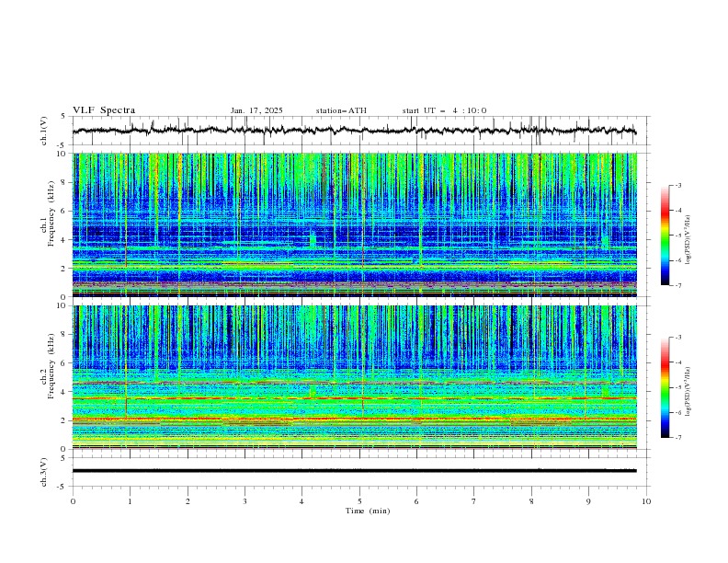Click the 'ch.1(V)' axis label
Image resolution: width=728 pixels, height=563 pixels.
pos(44,131)
